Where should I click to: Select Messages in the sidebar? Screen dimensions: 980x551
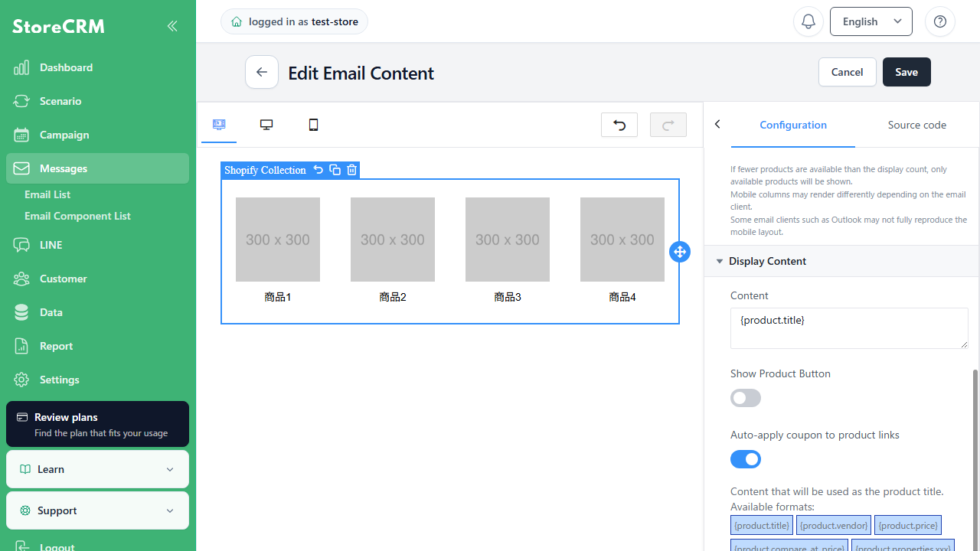point(97,168)
